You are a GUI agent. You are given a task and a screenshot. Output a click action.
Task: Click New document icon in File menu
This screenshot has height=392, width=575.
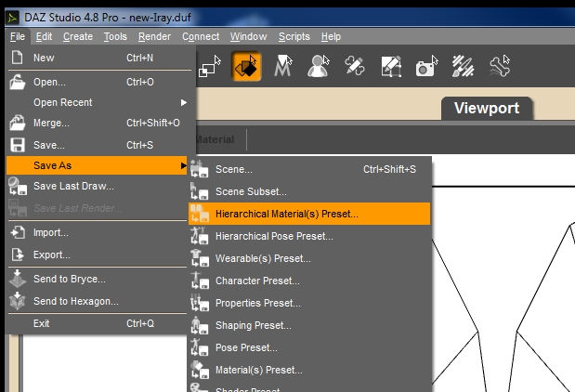18,58
